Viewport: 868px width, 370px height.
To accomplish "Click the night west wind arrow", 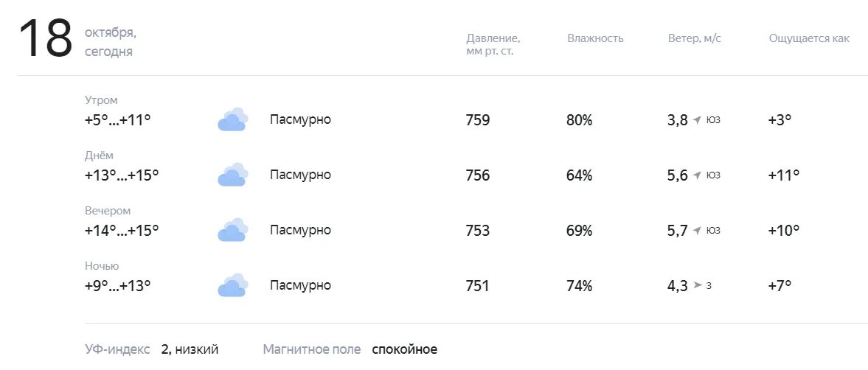I will 698,285.
